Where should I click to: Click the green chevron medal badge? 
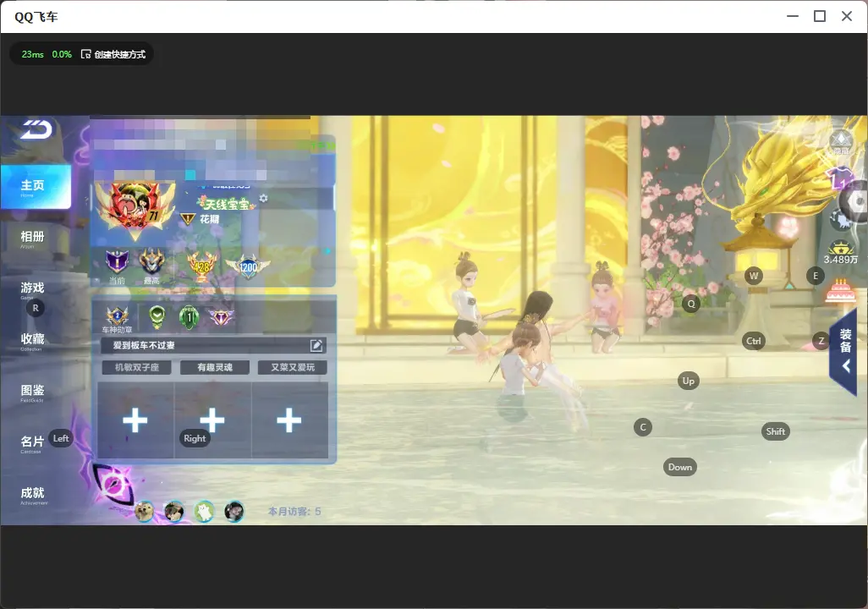tap(157, 316)
